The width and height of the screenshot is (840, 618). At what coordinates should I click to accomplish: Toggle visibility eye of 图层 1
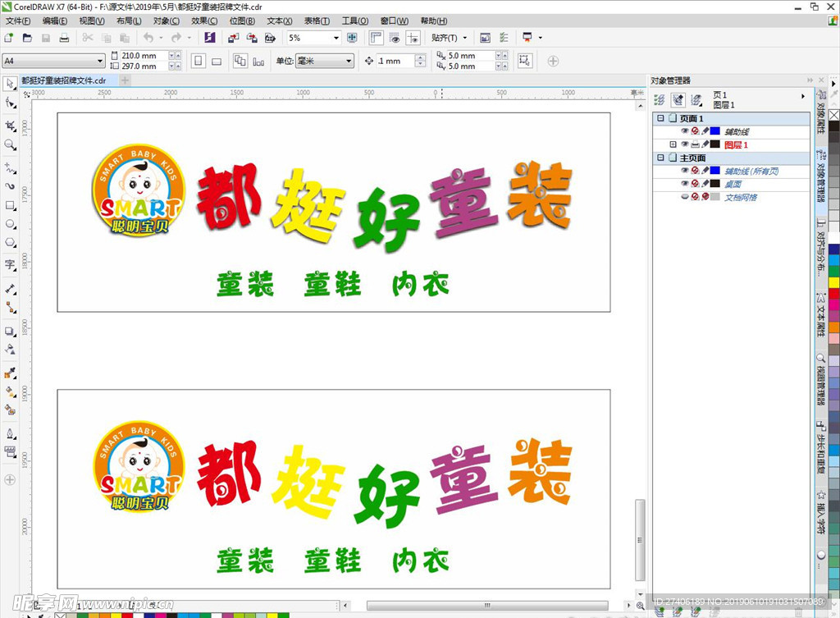pyautogui.click(x=685, y=144)
